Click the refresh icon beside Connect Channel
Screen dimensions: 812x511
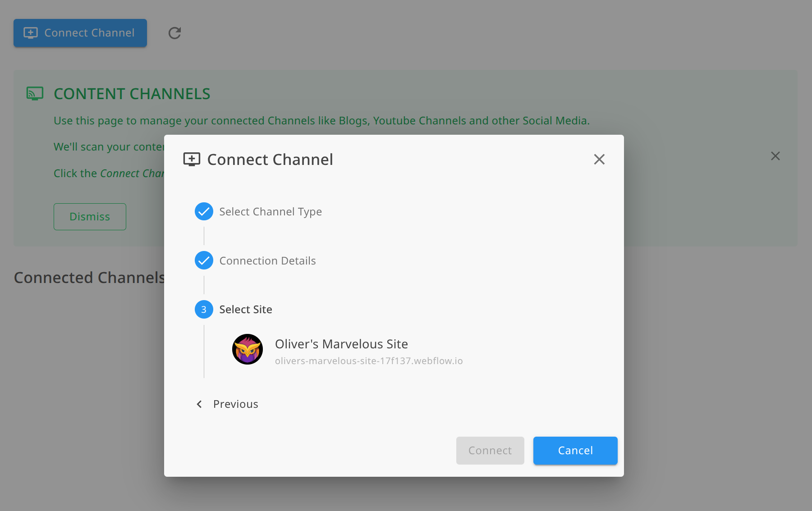(x=174, y=32)
